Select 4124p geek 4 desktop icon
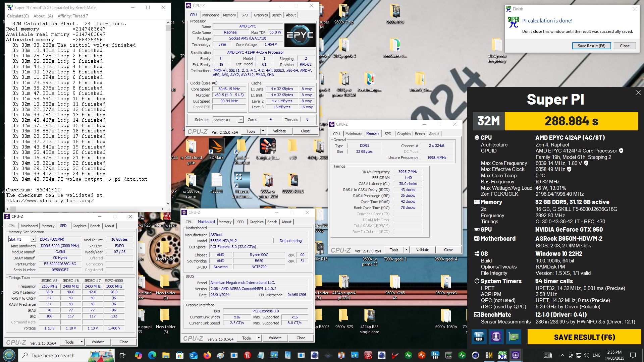 click(344, 48)
